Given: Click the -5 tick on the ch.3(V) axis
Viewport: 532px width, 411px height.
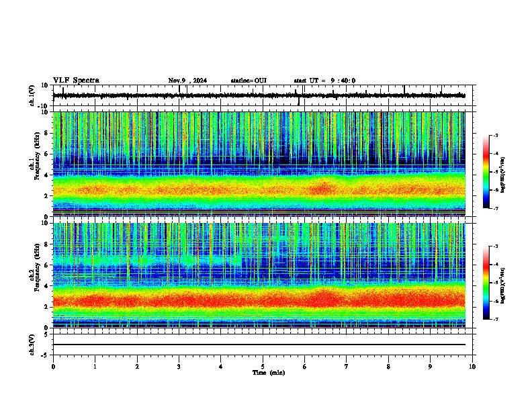Looking at the screenshot, I should tap(46, 355).
